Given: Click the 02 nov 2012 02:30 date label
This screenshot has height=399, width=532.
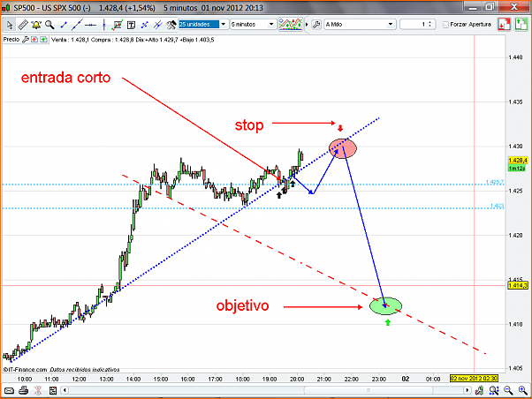Looking at the screenshot, I should coord(474,379).
